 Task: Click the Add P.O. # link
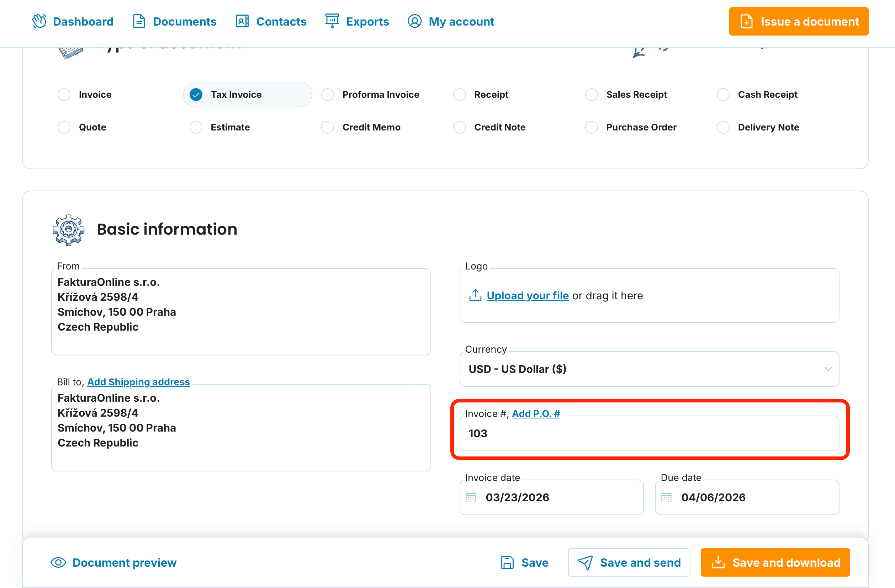536,414
